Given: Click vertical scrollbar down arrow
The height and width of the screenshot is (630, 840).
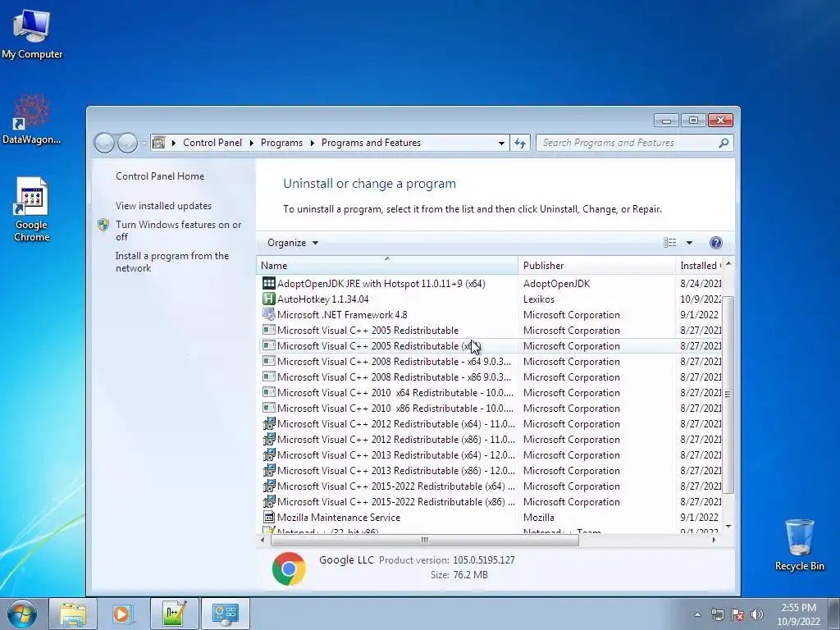Looking at the screenshot, I should pyautogui.click(x=728, y=527).
